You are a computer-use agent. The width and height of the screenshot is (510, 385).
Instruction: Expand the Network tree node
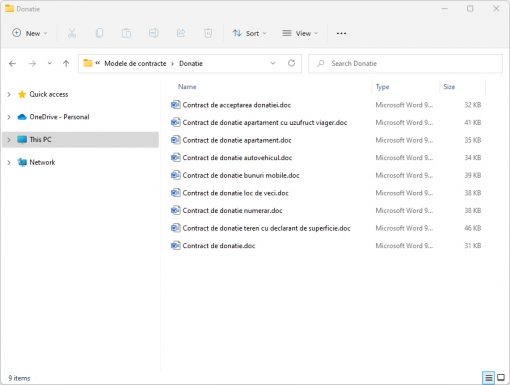9,163
